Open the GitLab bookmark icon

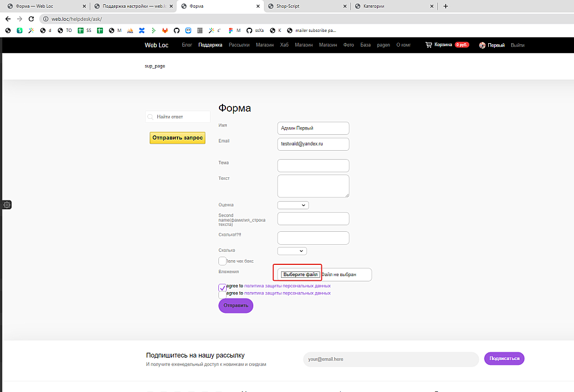(x=165, y=30)
